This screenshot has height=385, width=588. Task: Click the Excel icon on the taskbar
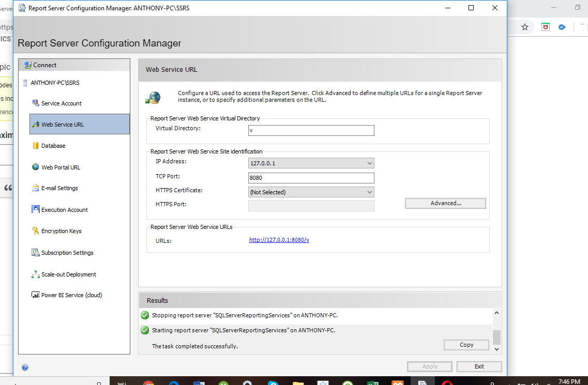372,382
